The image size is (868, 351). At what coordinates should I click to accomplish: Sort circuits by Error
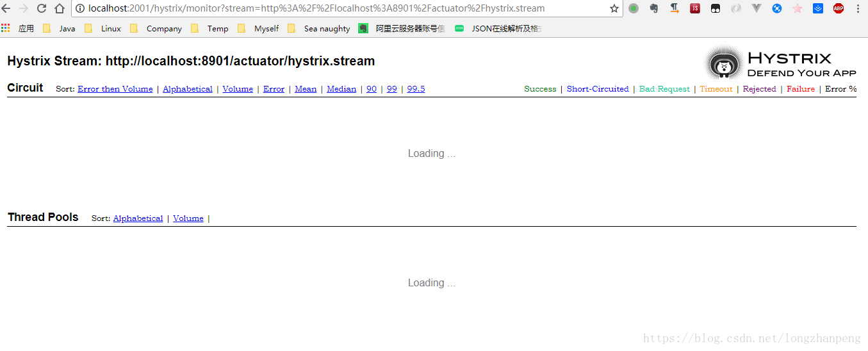click(x=274, y=89)
